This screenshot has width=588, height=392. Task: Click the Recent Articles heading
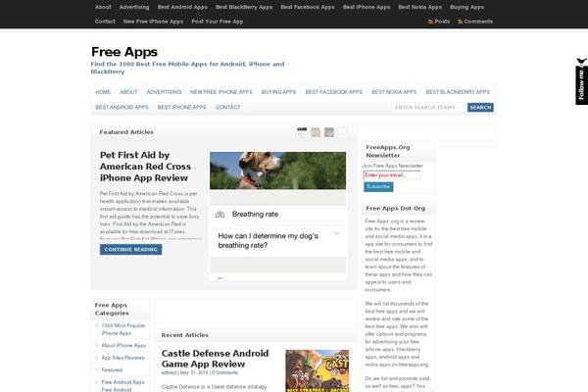[x=185, y=335]
